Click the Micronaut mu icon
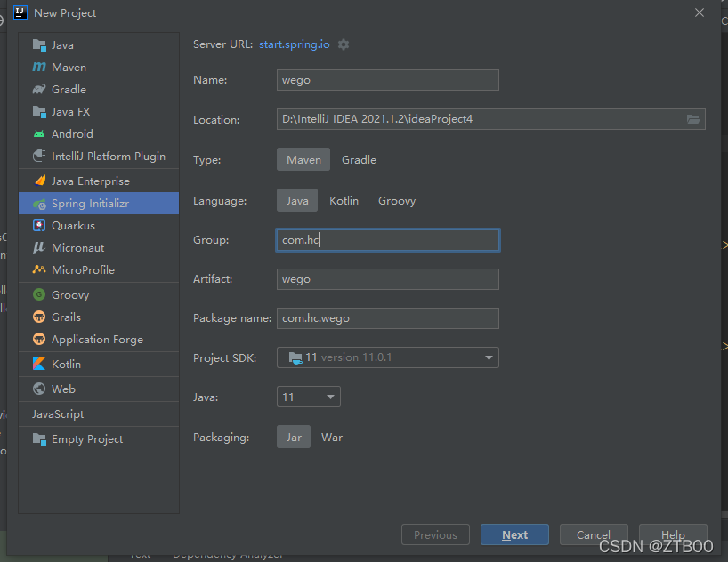Screen dimensions: 728x562 pyautogui.click(x=39, y=247)
